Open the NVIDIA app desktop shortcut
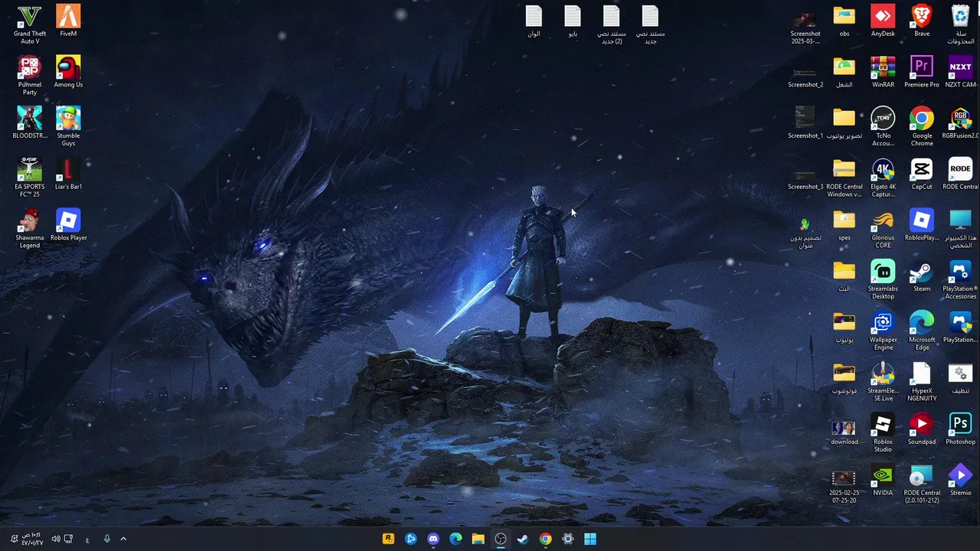 883,480
